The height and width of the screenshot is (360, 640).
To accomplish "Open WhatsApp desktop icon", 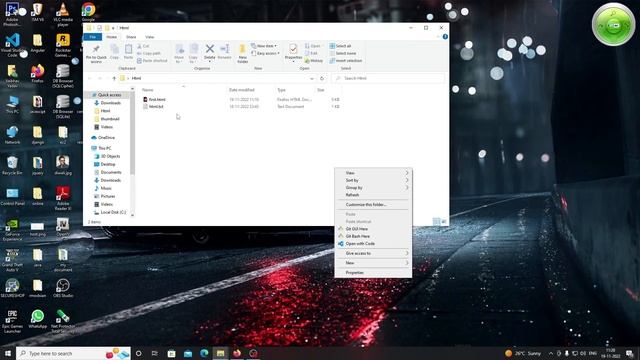I will click(38, 319).
